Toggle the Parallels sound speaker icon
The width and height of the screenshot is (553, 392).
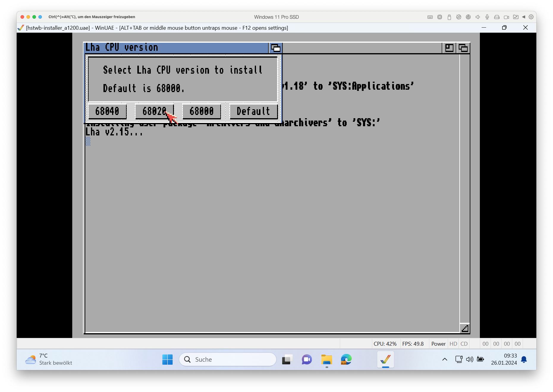(478, 17)
